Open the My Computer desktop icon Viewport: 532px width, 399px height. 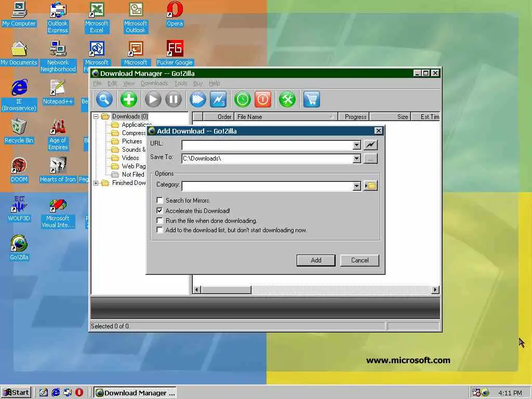tap(19, 14)
